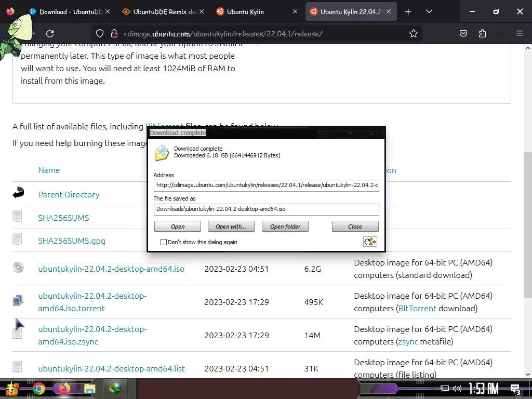The height and width of the screenshot is (399, 532).
Task: Open the amd64.iso.zsync file link
Action: pyautogui.click(x=92, y=335)
